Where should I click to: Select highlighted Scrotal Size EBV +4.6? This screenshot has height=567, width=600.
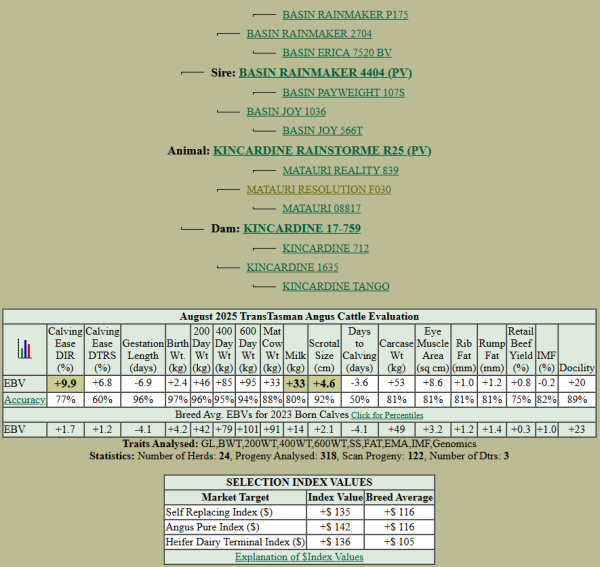(x=324, y=383)
